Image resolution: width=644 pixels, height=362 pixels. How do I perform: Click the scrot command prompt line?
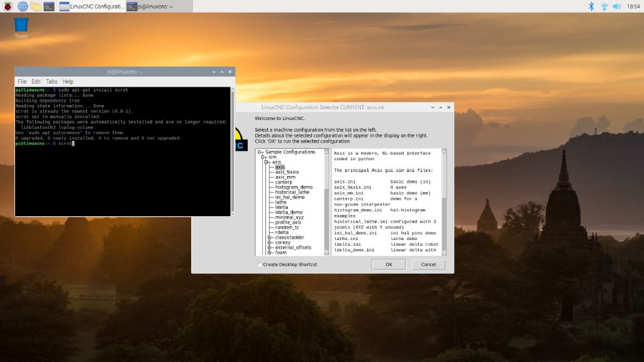coord(45,144)
